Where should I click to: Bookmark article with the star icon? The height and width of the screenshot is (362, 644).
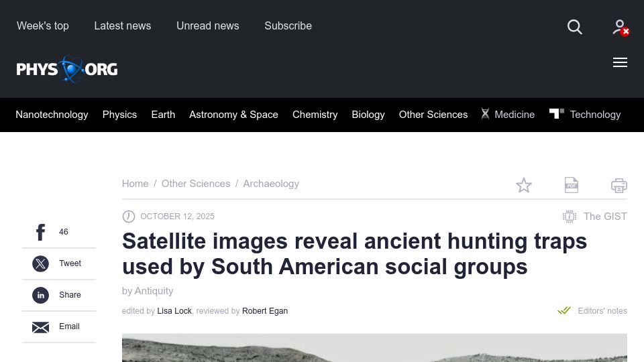click(524, 185)
